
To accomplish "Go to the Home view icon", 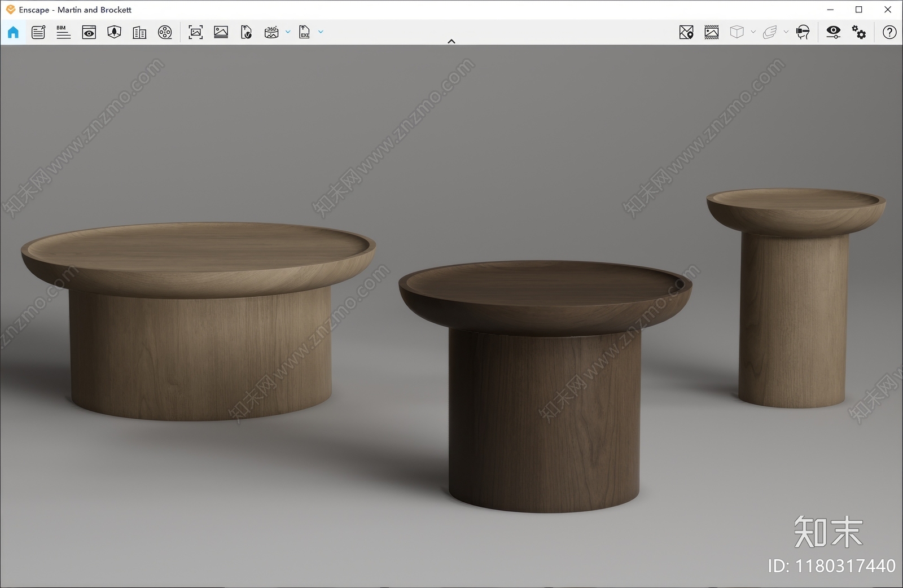I will point(13,32).
